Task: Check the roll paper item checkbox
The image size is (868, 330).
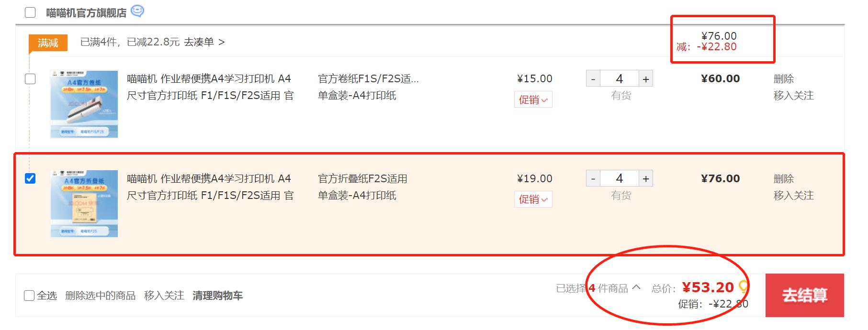Action: pyautogui.click(x=30, y=79)
